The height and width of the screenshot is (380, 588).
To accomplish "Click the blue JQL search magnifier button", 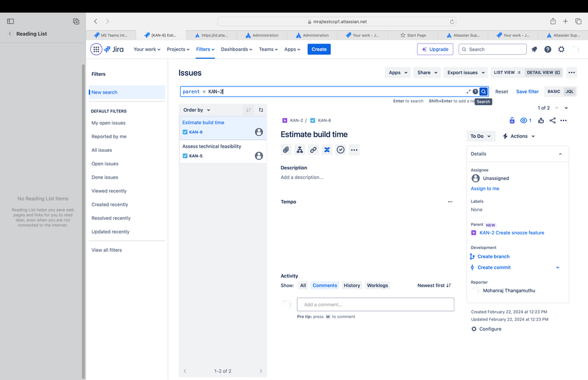I will pos(483,91).
